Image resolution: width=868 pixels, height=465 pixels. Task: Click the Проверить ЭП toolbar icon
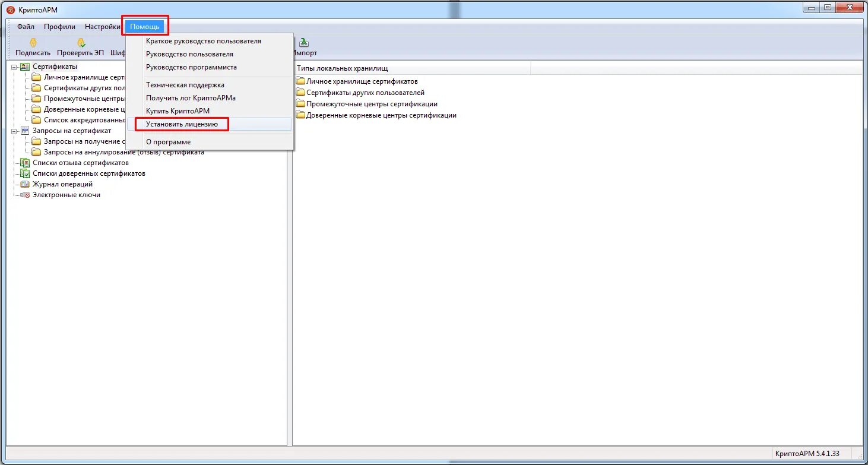coord(81,42)
